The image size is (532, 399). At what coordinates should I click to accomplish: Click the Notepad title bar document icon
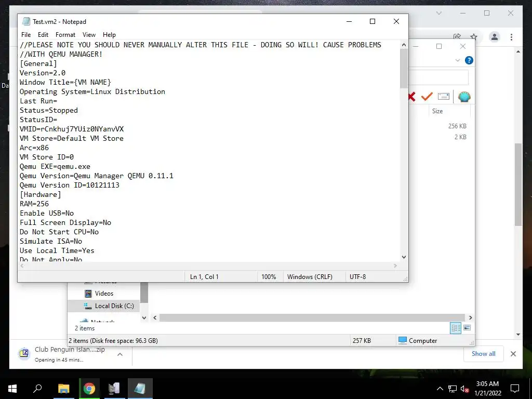(26, 21)
